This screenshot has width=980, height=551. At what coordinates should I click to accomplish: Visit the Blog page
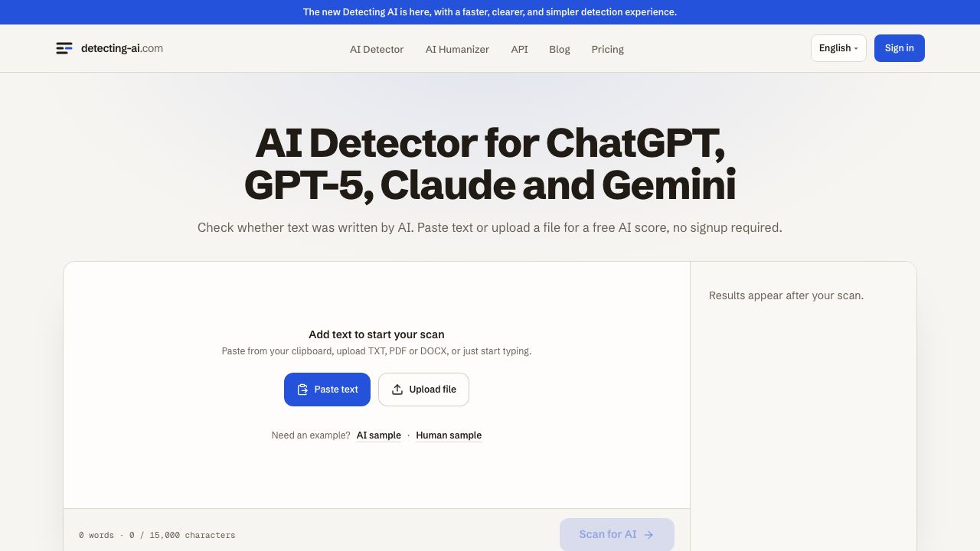[x=560, y=49]
